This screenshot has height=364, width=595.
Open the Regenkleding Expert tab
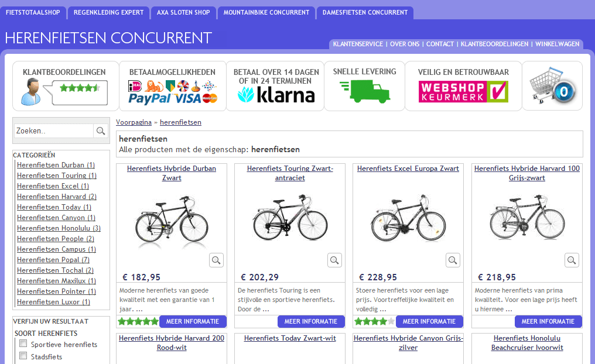[108, 12]
